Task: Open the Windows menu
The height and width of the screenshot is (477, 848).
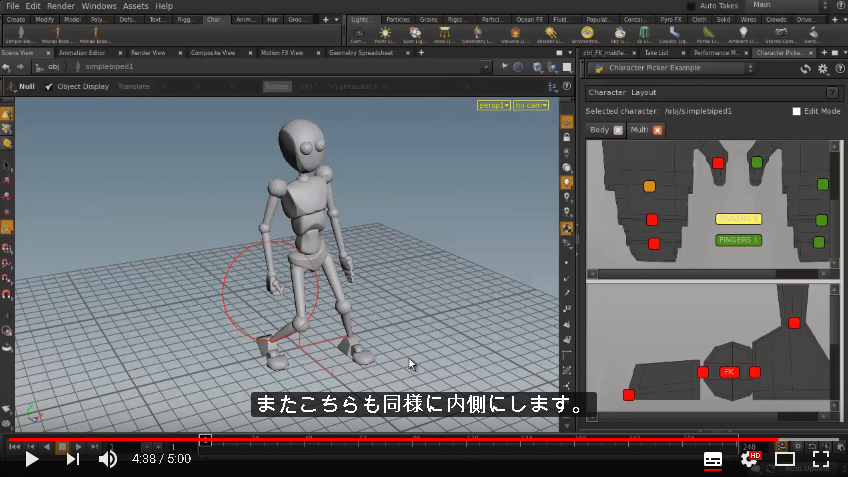Action: click(98, 6)
